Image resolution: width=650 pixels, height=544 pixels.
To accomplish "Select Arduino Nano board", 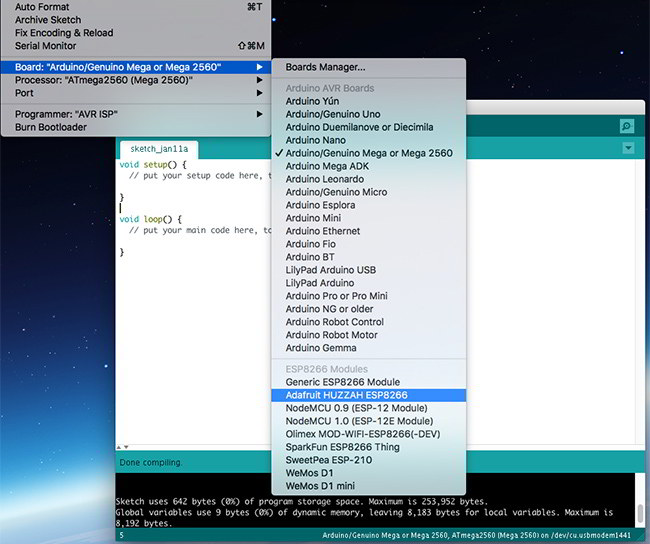I will click(x=369, y=140).
